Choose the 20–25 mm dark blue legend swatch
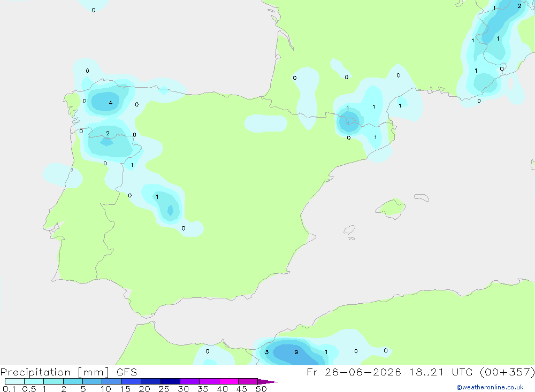 [x=150, y=381]
